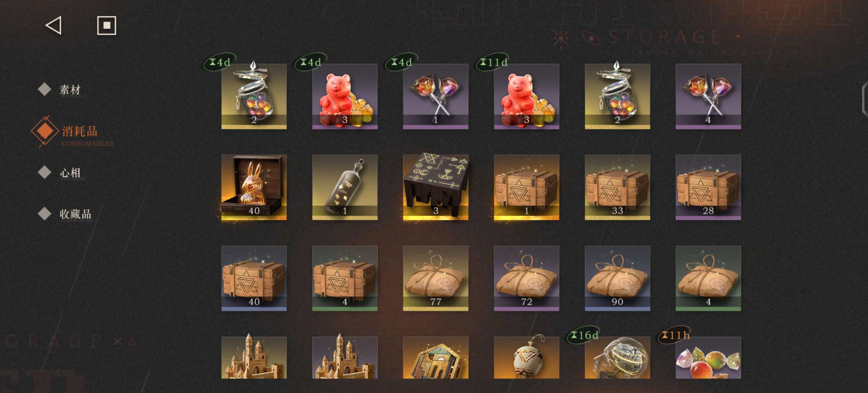Image resolution: width=868 pixels, height=393 pixels.
Task: Select the candy pile expiring in 11h
Action: point(708,358)
